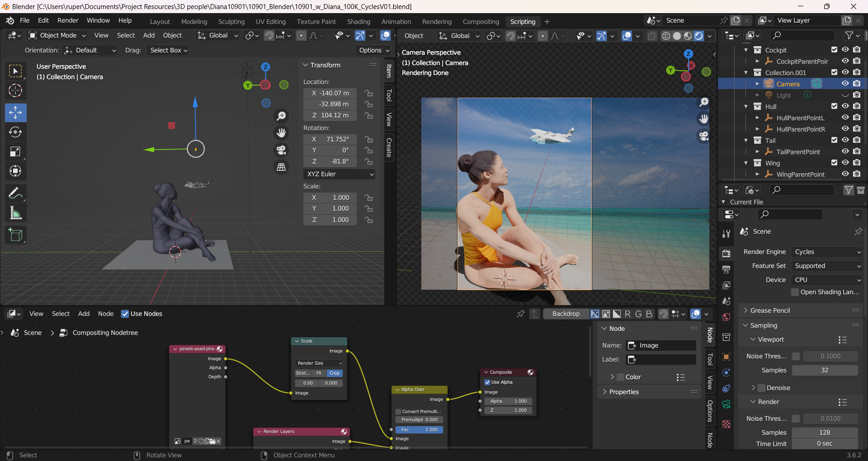The height and width of the screenshot is (461, 868).
Task: Enable Render Noise Threshold checkbox
Action: click(x=796, y=419)
